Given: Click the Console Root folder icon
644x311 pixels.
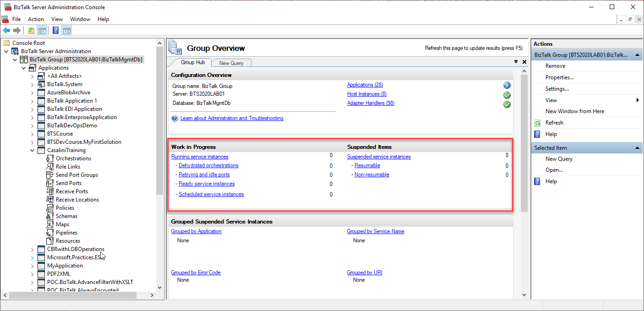Looking at the screenshot, I should [x=6, y=43].
